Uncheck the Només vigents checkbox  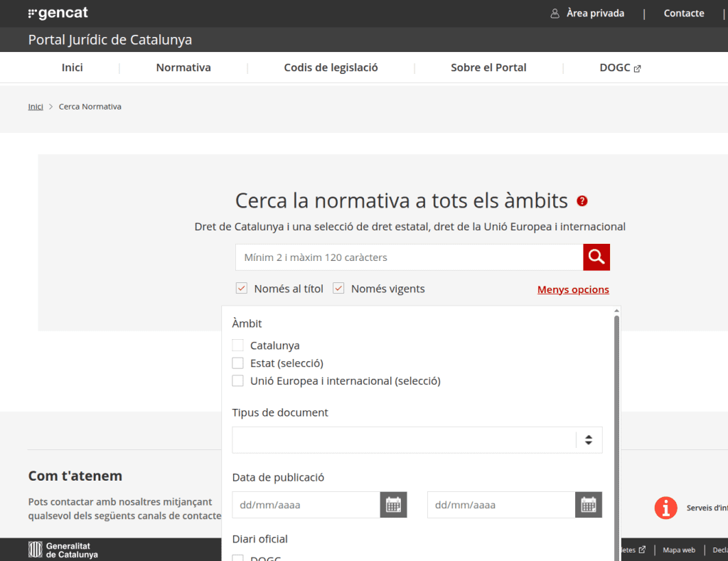point(338,289)
